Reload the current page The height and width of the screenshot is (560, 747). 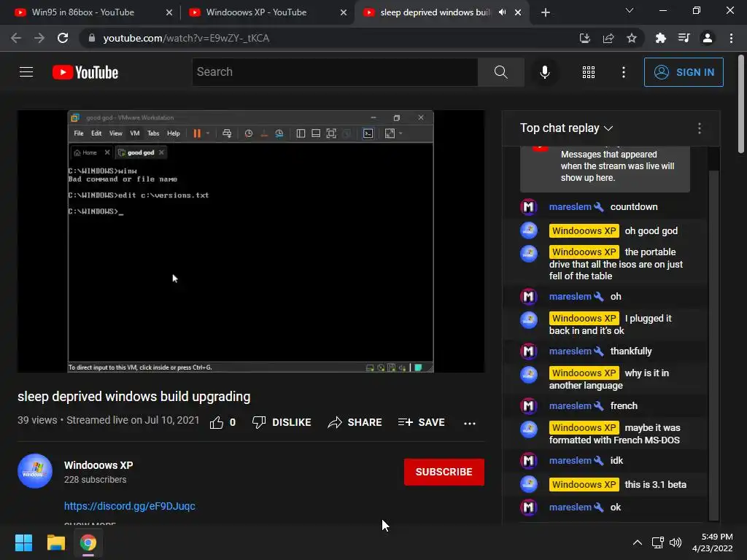coord(63,38)
